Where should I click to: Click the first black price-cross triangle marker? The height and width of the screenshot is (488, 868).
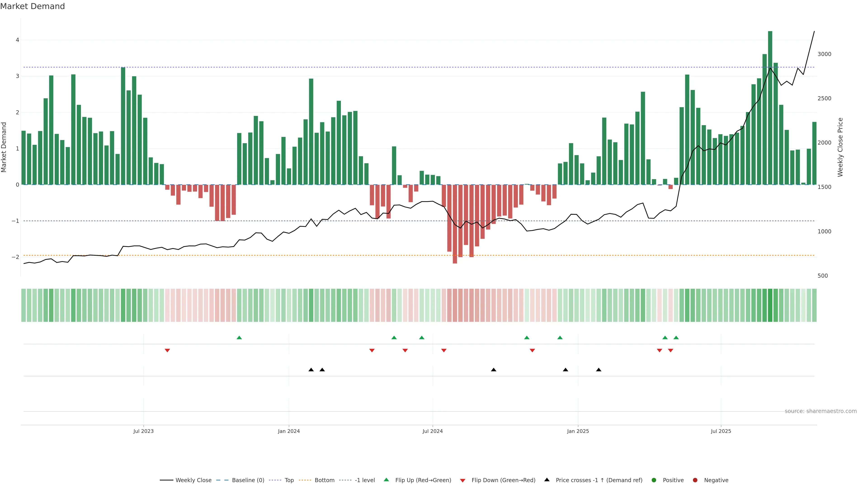click(311, 370)
